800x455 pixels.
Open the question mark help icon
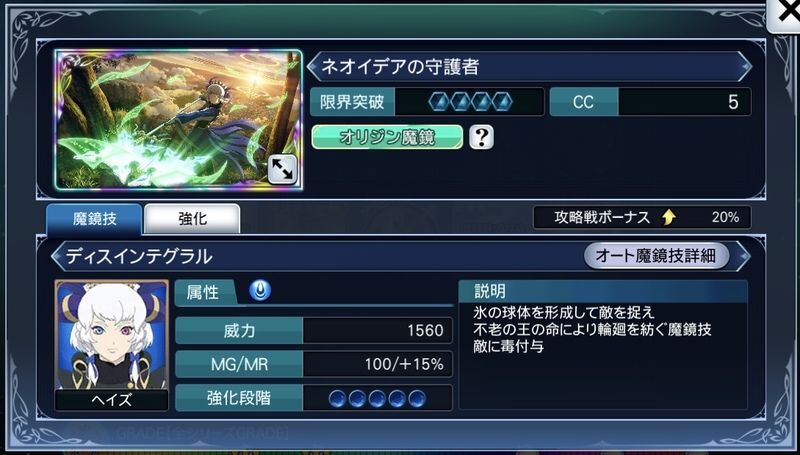(481, 137)
